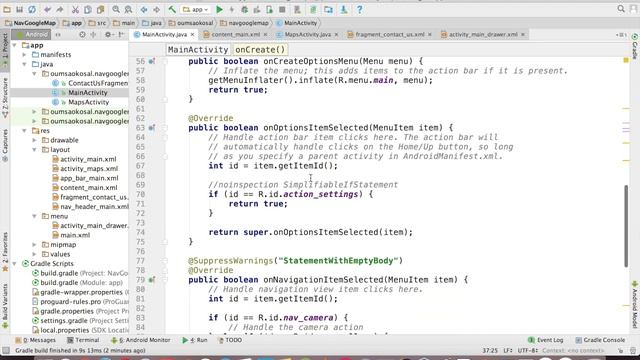Expand the values folder
The width and height of the screenshot is (640, 360).
(x=34, y=254)
